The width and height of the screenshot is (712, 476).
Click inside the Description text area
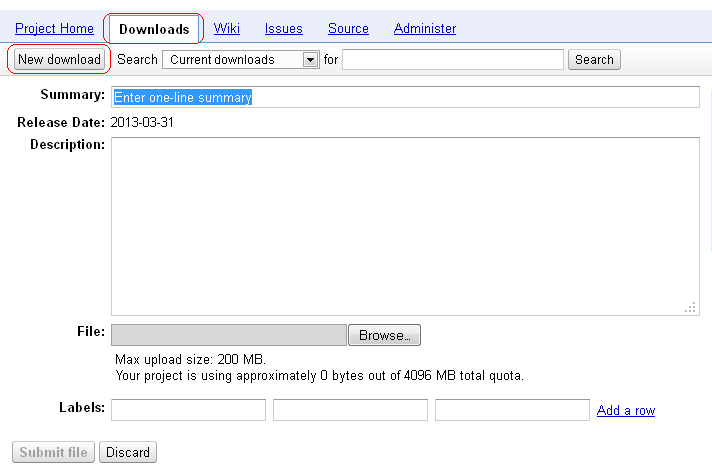click(405, 226)
